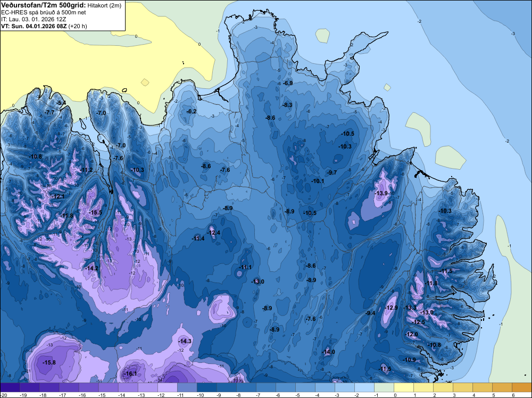Click the -14.3 temperature value on the map
The image size is (532, 398).
(185, 341)
